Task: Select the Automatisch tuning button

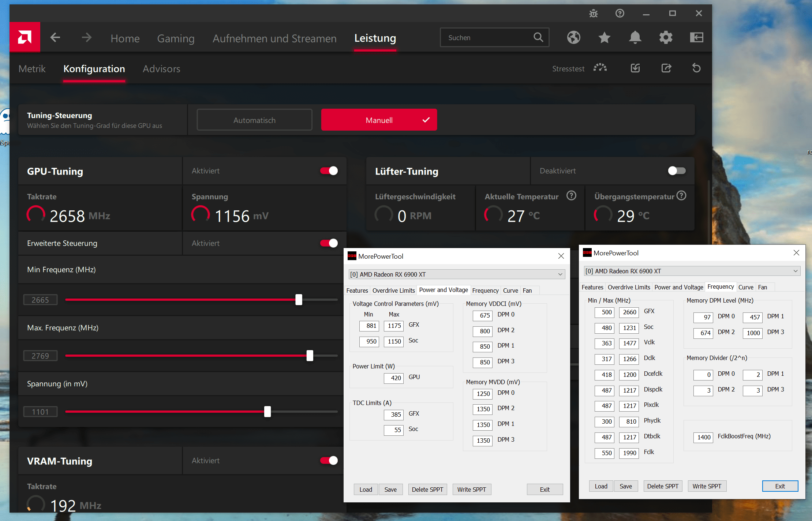Action: [x=254, y=120]
